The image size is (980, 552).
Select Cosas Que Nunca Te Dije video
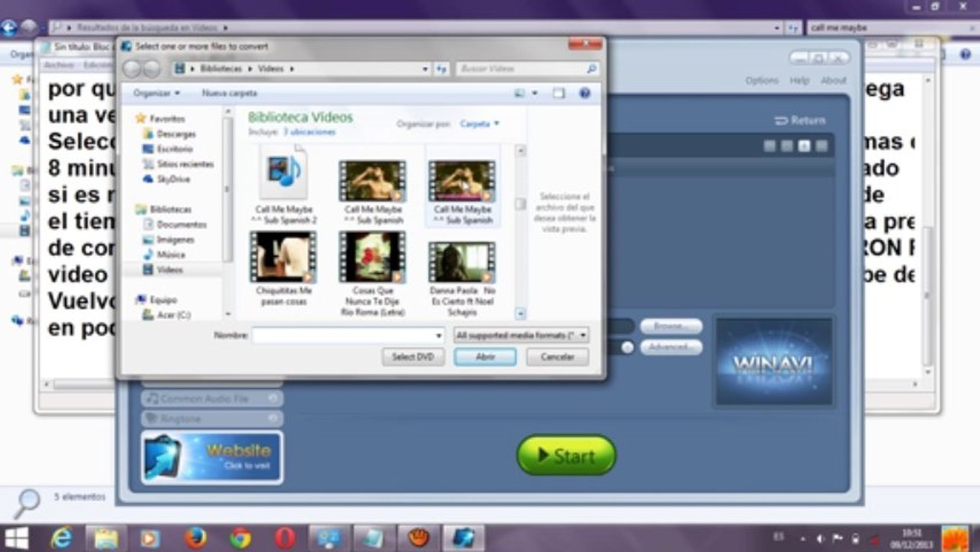pyautogui.click(x=372, y=275)
